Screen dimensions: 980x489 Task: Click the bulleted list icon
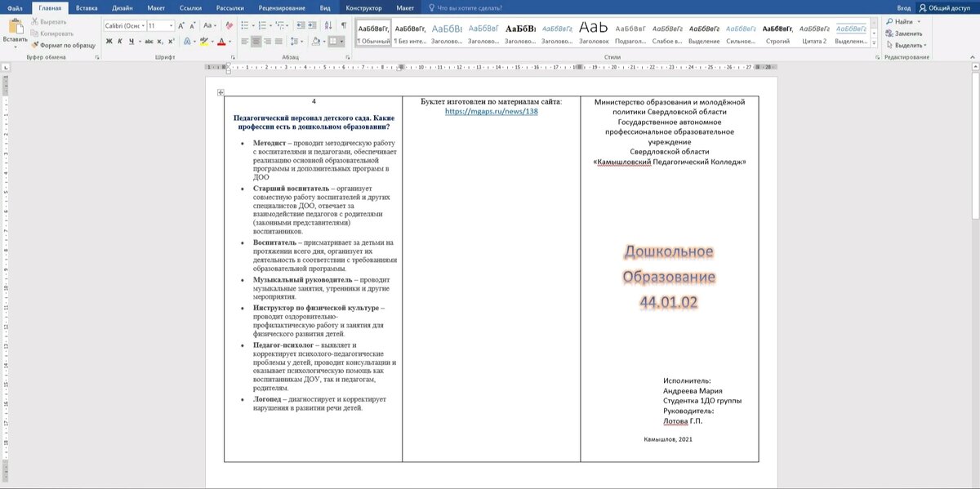pyautogui.click(x=245, y=26)
